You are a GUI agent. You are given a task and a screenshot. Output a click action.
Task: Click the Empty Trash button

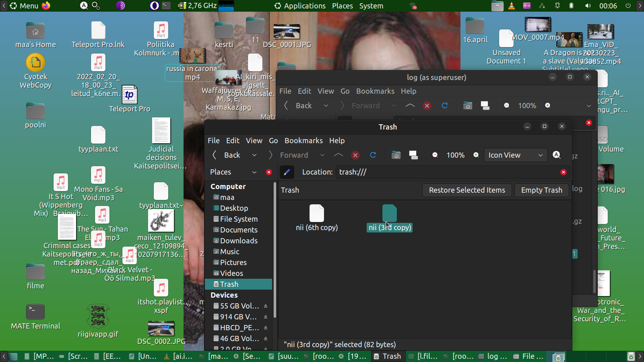pyautogui.click(x=541, y=190)
